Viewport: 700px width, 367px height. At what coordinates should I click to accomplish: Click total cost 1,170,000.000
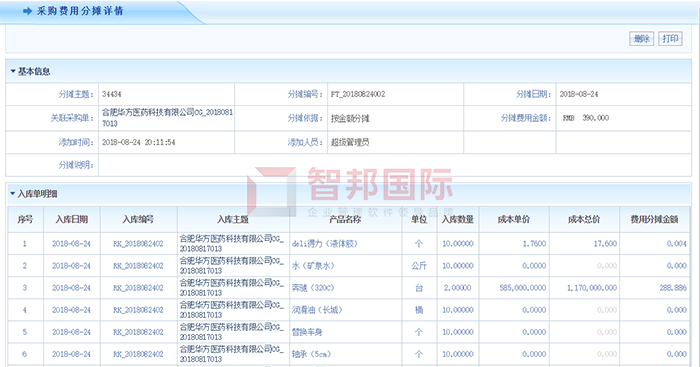pyautogui.click(x=592, y=288)
